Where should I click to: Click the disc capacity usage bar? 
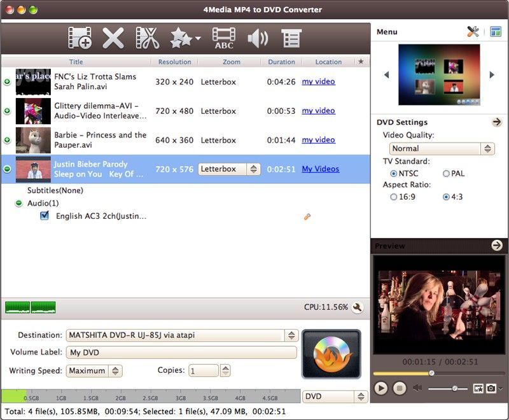[151, 396]
